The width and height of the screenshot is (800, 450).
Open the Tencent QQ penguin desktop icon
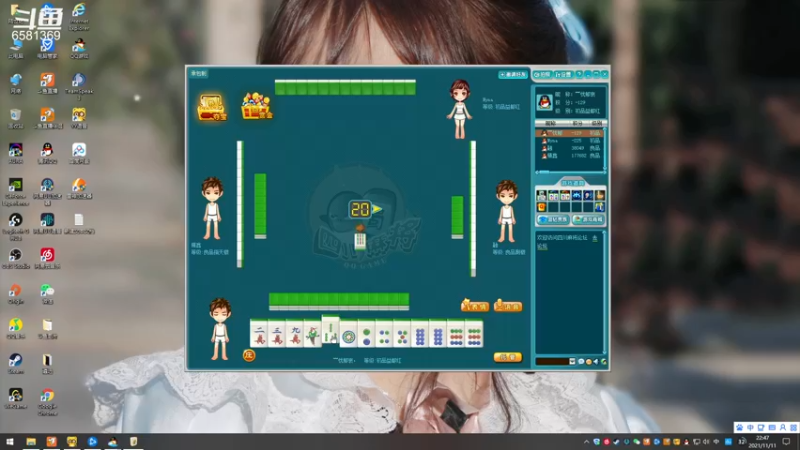click(x=47, y=153)
